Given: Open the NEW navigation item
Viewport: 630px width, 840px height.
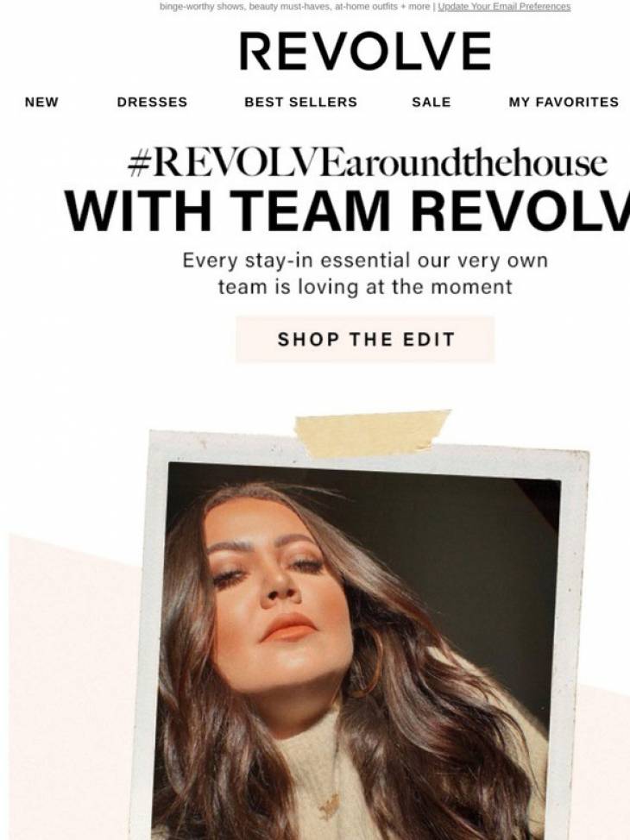Looking at the screenshot, I should (41, 102).
